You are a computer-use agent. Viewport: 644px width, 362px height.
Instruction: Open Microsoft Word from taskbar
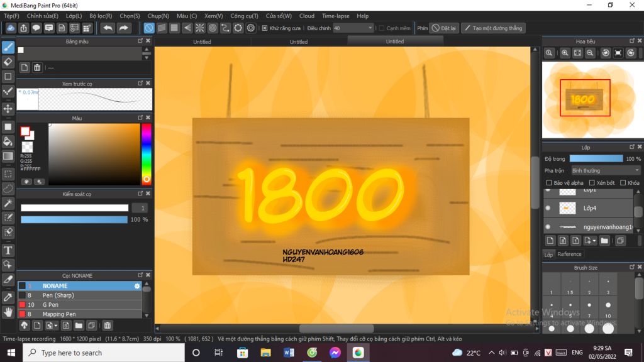[289, 353]
